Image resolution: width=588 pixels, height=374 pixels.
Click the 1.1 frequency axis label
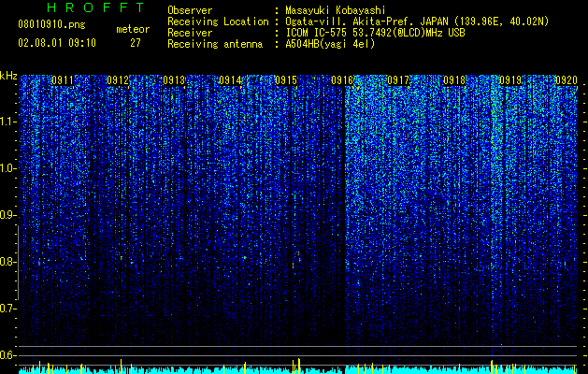click(x=7, y=122)
